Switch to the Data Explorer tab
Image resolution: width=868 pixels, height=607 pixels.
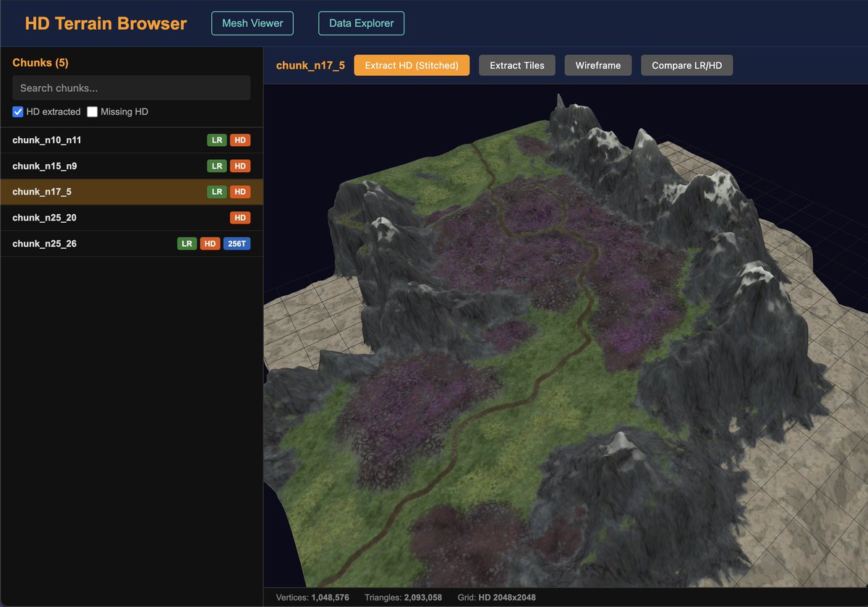[362, 23]
